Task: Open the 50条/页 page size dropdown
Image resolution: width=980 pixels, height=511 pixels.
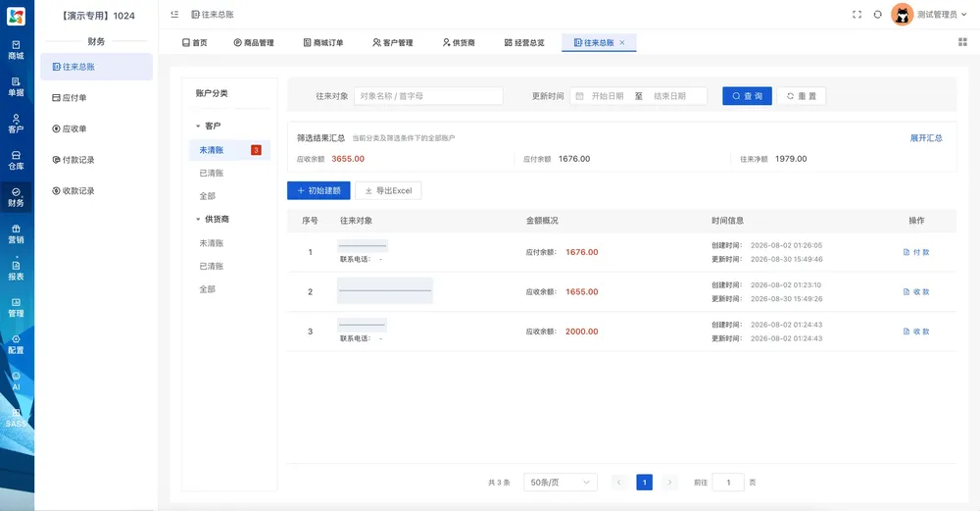Action: 560,483
